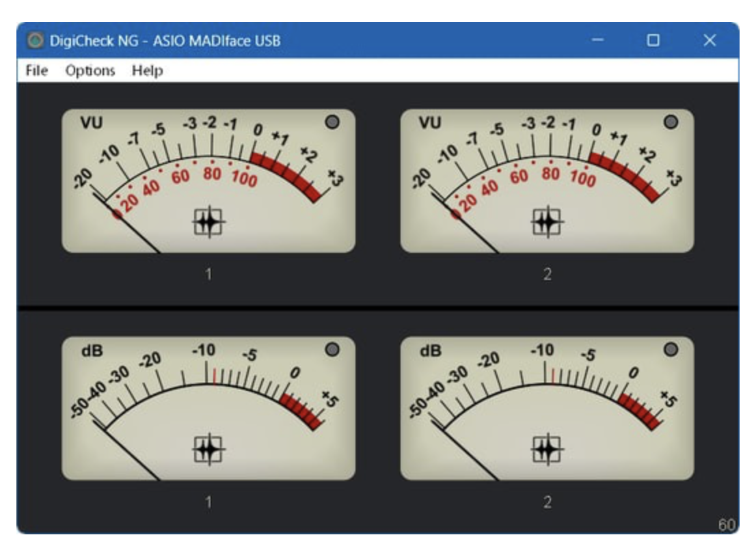Click channel label 2 under the top-right VU meter
The image size is (756, 548).
(x=547, y=275)
